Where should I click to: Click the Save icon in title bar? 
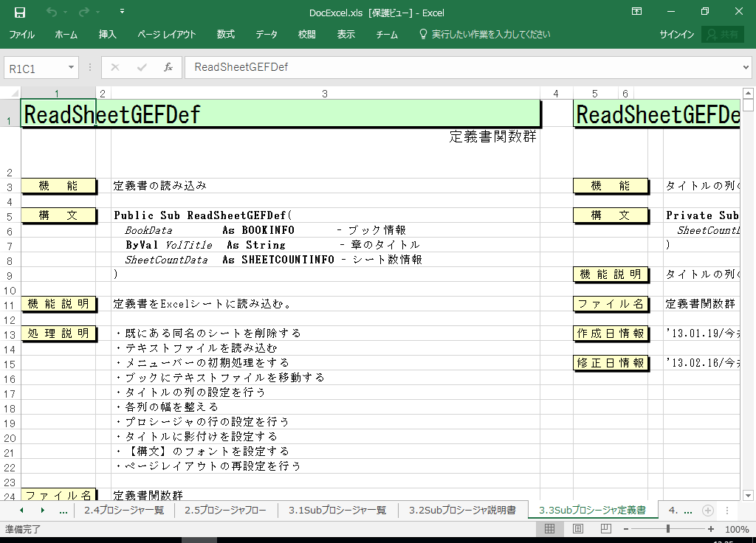click(x=20, y=12)
